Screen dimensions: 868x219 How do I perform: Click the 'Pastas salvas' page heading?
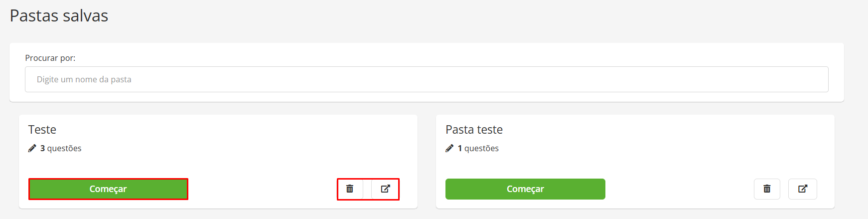click(59, 15)
